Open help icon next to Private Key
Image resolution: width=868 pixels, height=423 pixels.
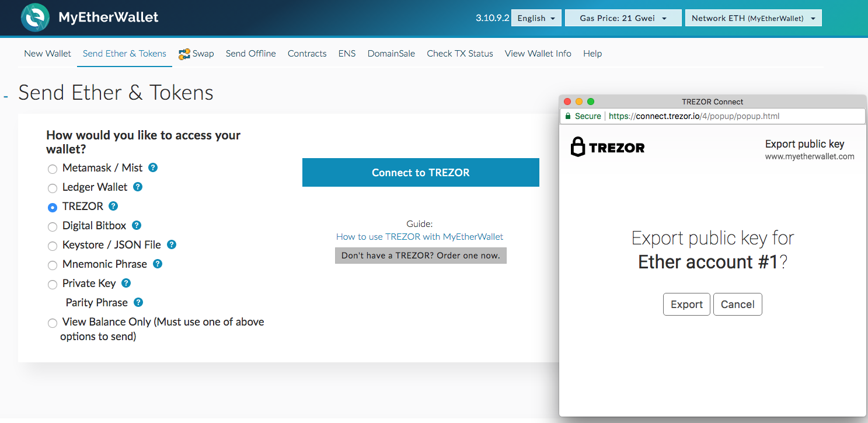[x=126, y=283]
